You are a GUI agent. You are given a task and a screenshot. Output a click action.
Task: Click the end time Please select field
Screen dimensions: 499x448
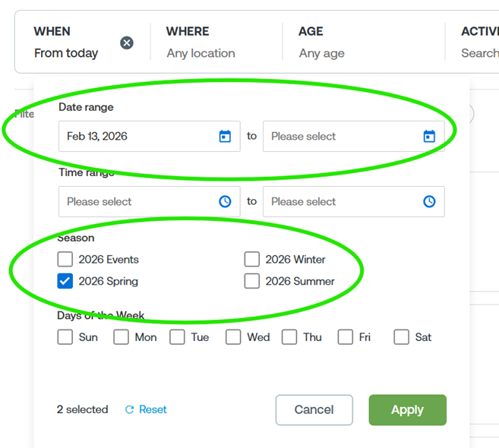[x=342, y=202]
